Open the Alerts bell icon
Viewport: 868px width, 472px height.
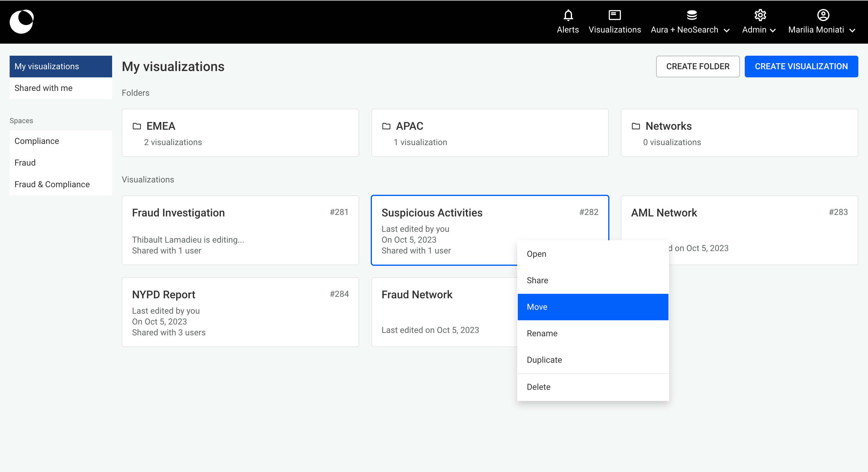tap(568, 15)
